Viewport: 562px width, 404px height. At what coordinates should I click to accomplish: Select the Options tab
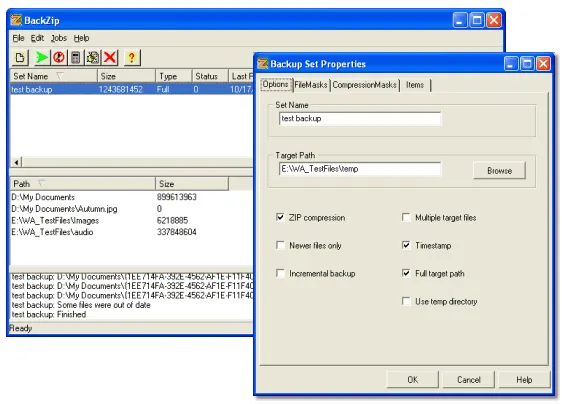click(x=276, y=84)
